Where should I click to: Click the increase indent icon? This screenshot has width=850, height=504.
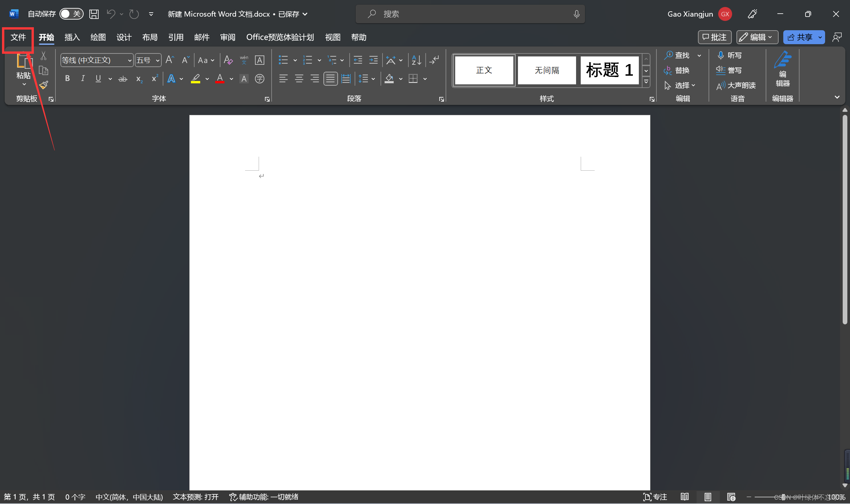click(x=373, y=60)
